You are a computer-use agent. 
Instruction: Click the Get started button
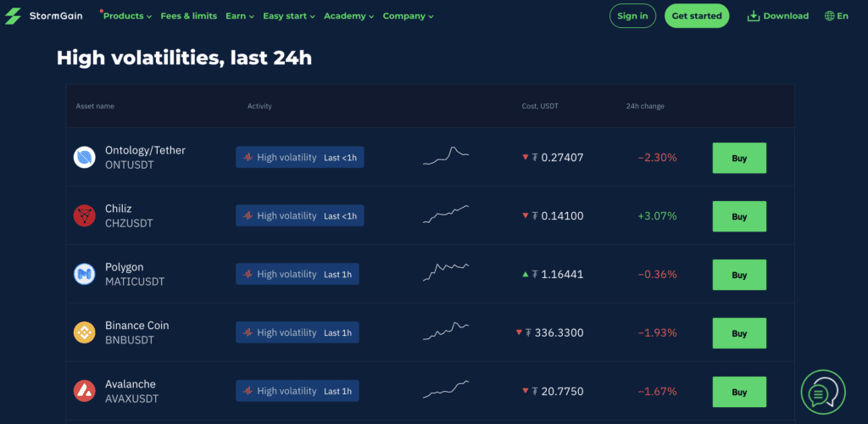697,16
